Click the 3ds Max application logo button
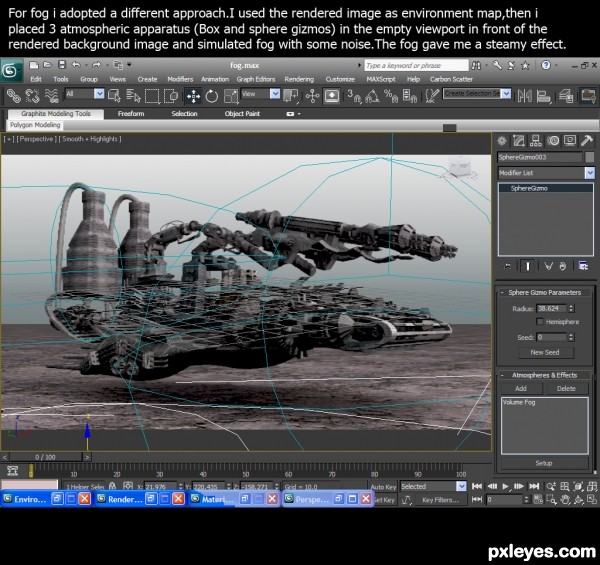This screenshot has width=600, height=565. tap(11, 70)
